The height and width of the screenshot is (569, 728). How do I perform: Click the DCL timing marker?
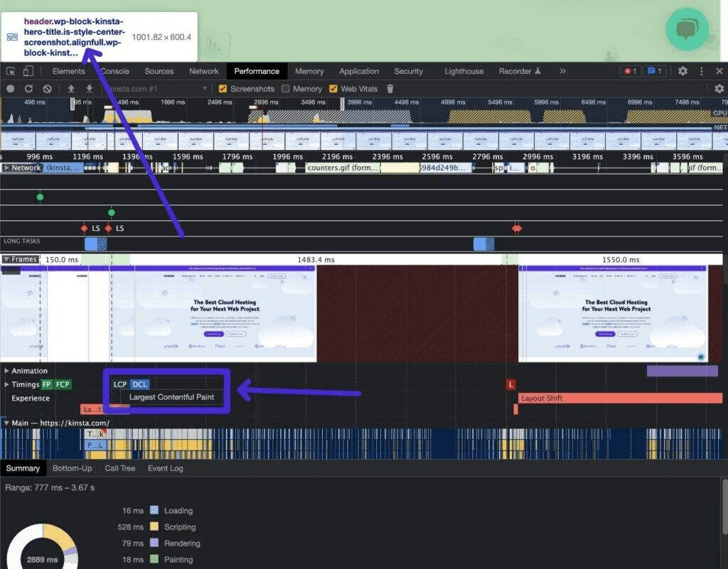tap(140, 384)
